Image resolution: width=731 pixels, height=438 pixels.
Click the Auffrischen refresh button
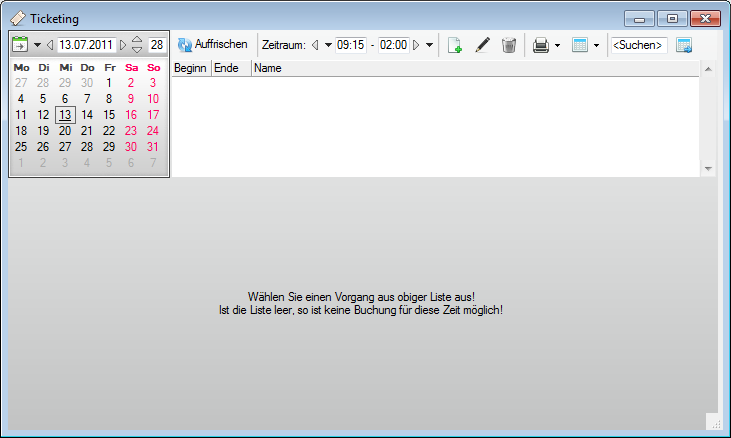point(212,45)
